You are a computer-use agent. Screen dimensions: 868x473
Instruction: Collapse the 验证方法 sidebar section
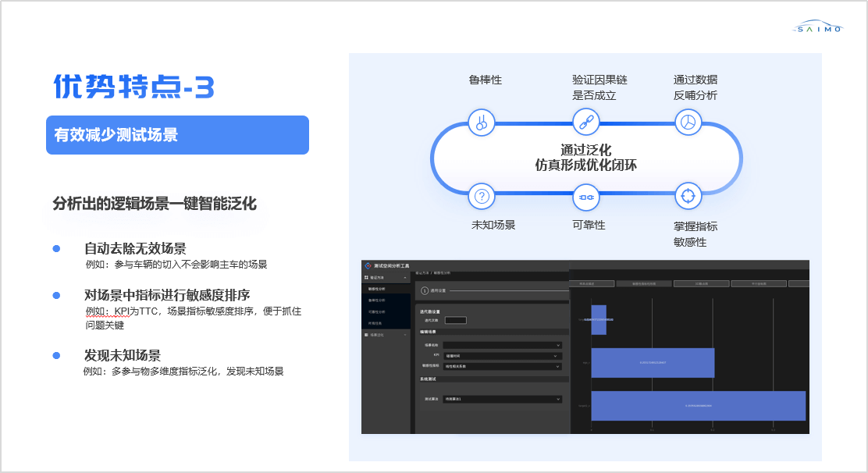[404, 277]
